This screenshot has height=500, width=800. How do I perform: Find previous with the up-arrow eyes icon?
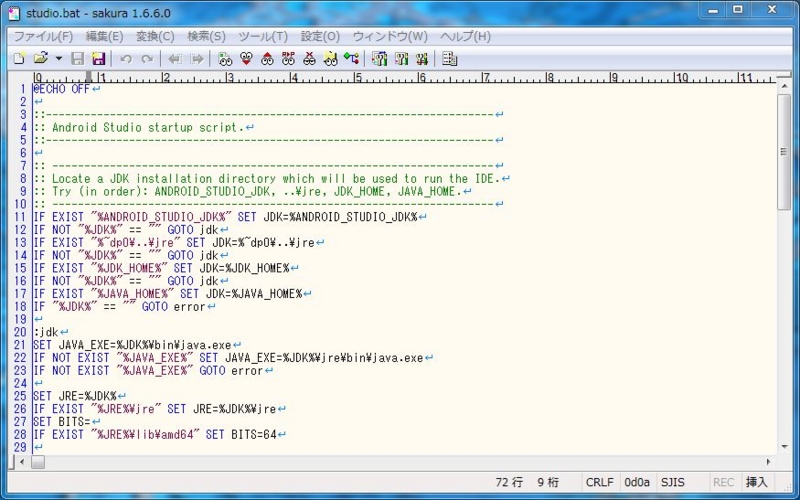point(267,59)
